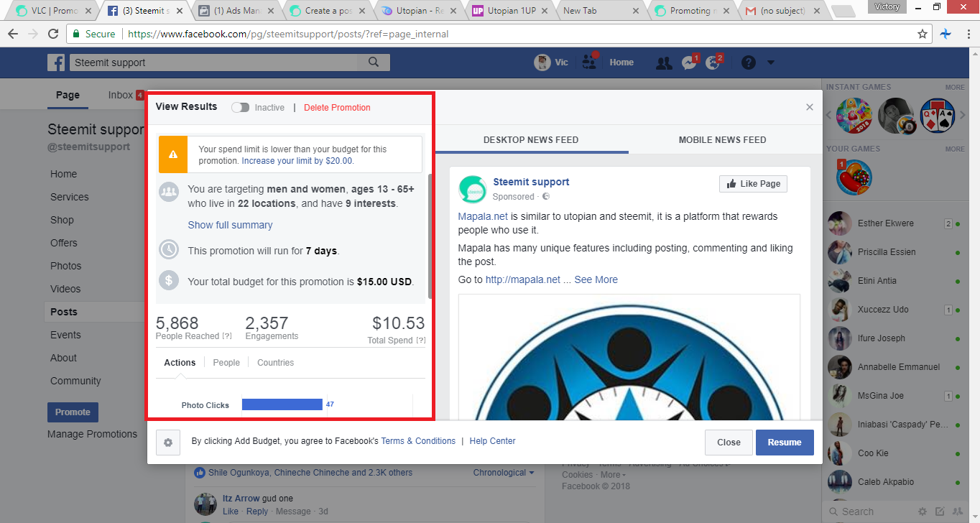Click the Steemit support page avatar in preview
This screenshot has height=523, width=980.
473,190
